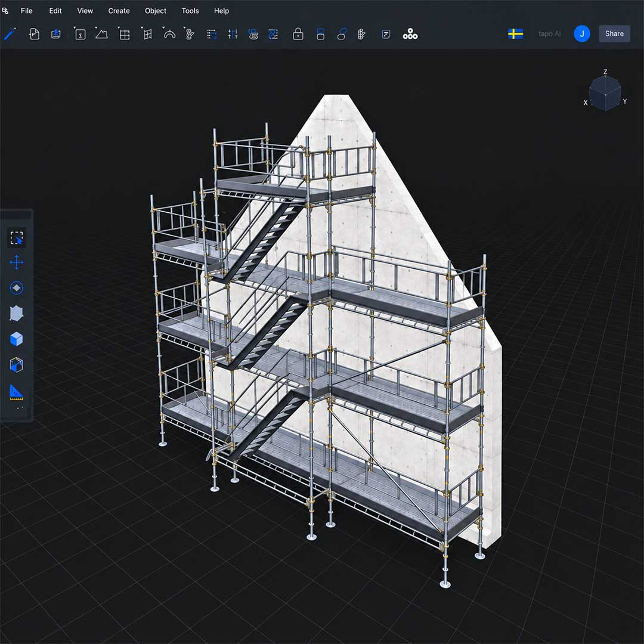Click the upload tray icon in toolbar

(56, 34)
